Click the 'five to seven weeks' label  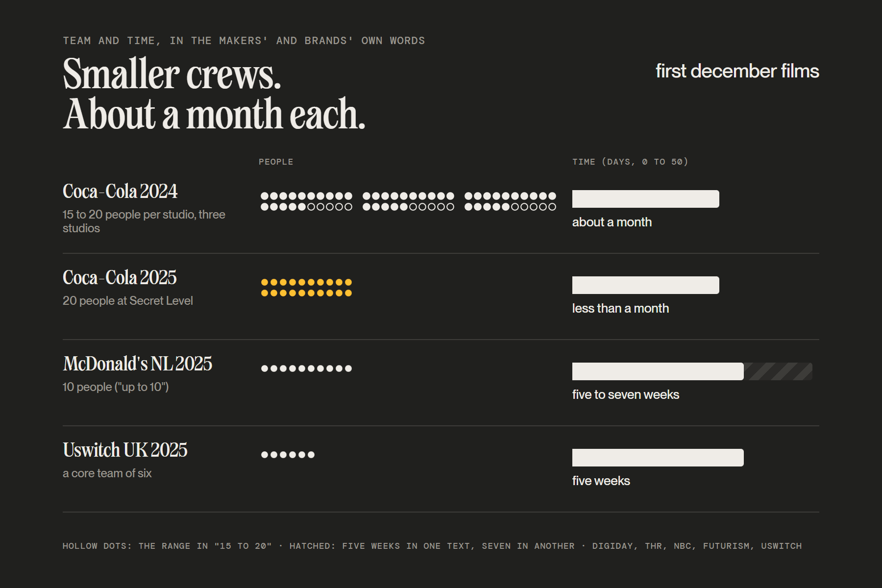click(626, 394)
